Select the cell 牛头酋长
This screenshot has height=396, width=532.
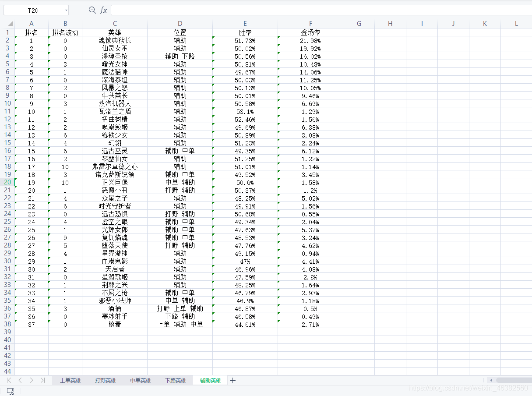click(x=115, y=95)
